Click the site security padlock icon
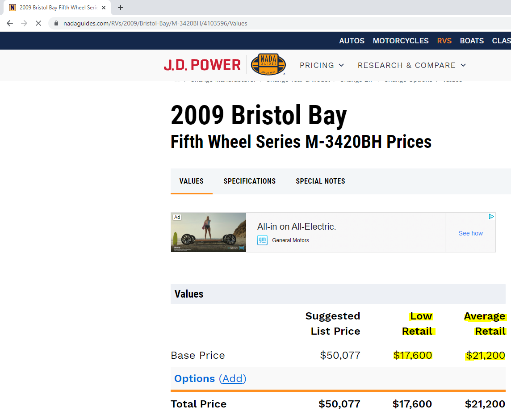511x420 pixels. (x=56, y=23)
